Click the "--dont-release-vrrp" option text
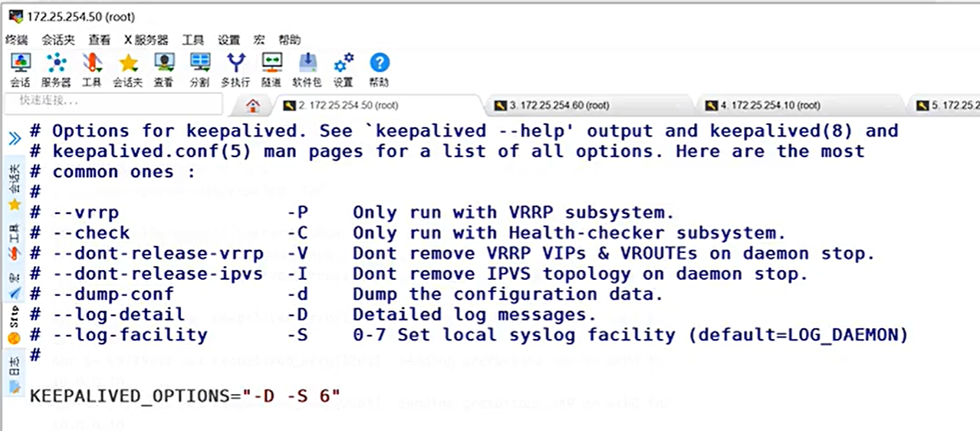The height and width of the screenshot is (431, 980). tap(158, 253)
